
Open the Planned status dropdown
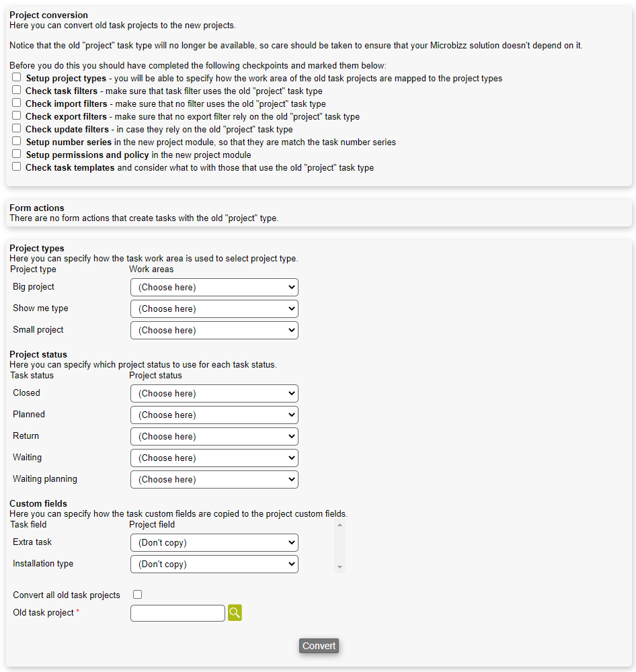click(214, 415)
